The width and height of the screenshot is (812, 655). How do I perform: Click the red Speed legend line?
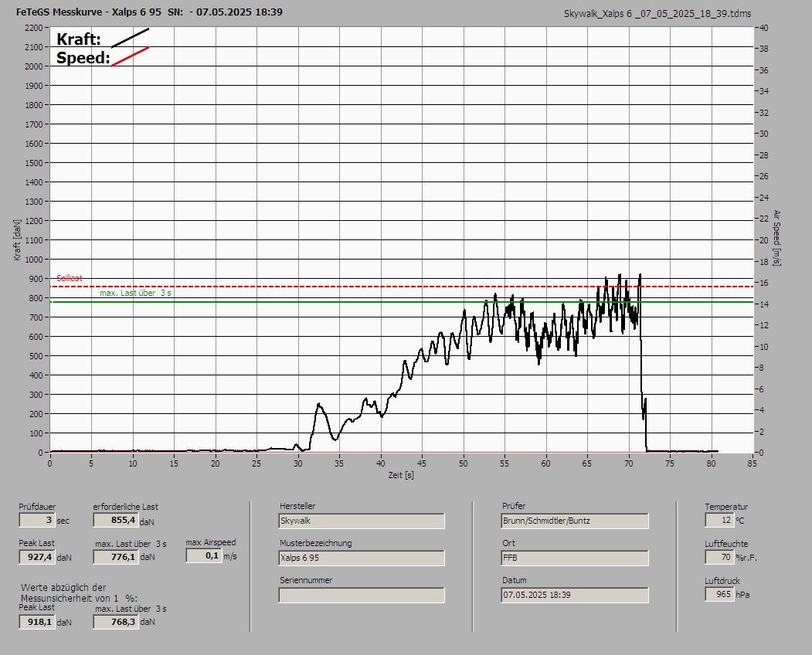pos(130,56)
